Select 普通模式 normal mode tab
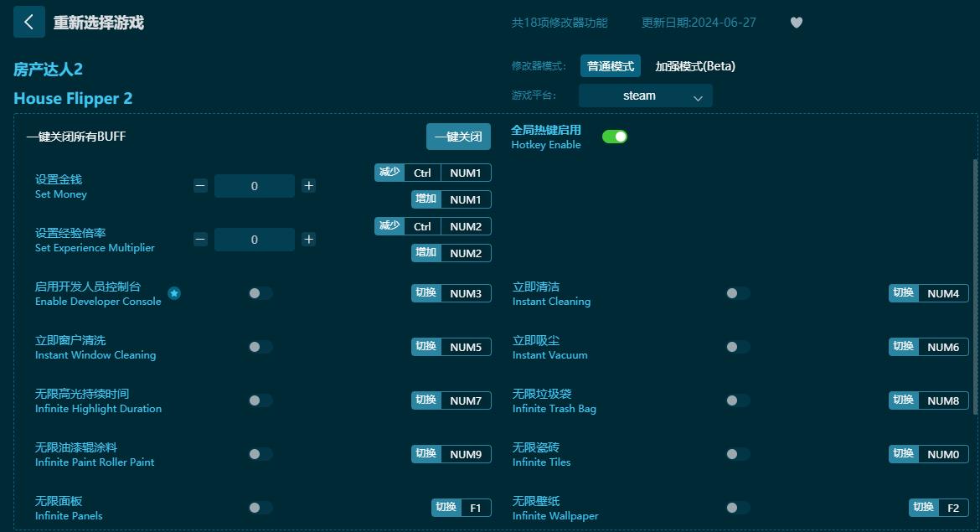Viewport: 980px width, 532px height. click(610, 66)
